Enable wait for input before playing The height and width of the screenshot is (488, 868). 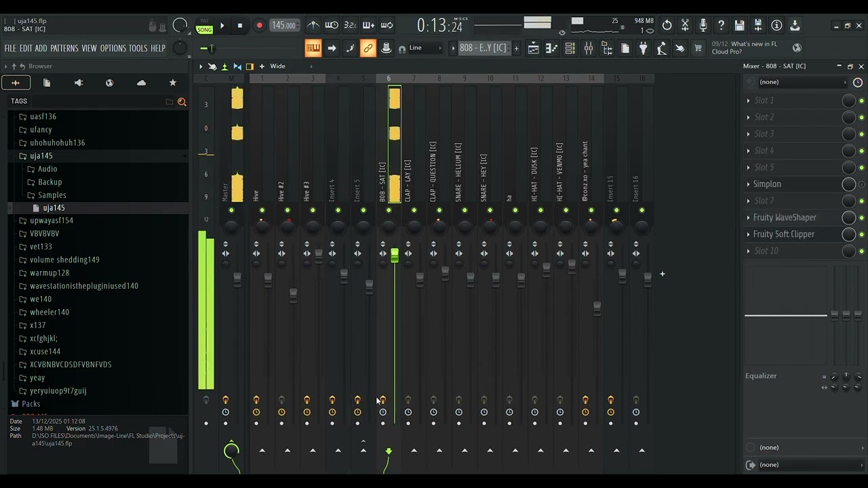tap(332, 26)
